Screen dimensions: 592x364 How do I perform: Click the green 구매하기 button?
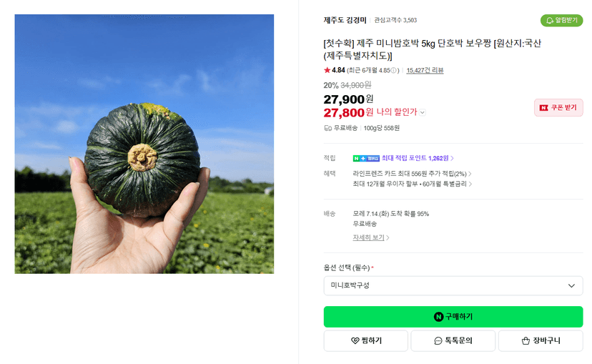453,317
